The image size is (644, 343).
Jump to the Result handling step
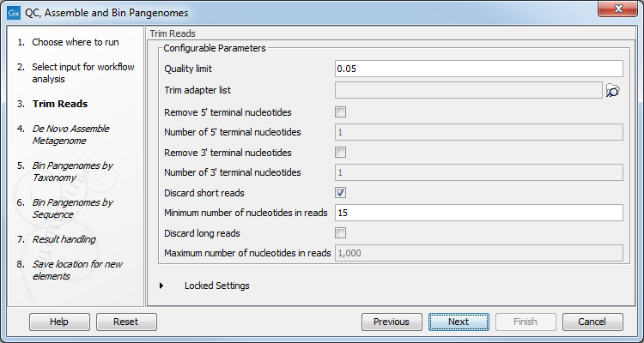click(64, 239)
